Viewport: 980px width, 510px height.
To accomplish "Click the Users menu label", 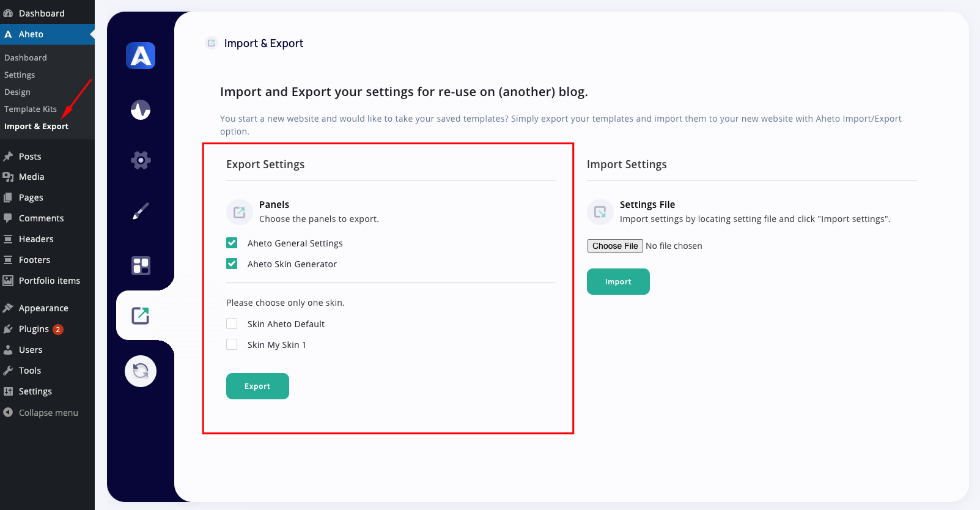I will (31, 350).
